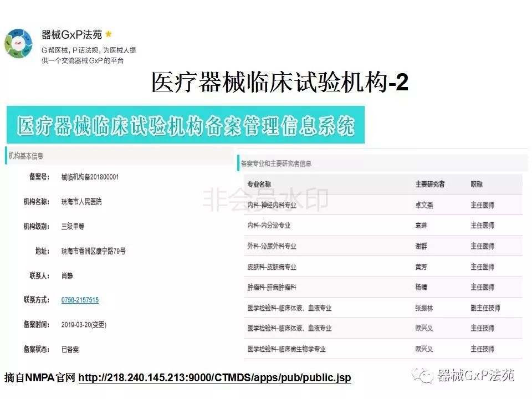Screen dimensions: 532x399
Task: Click the yellow star beside 器械GxP法苑
Action: tap(109, 34)
